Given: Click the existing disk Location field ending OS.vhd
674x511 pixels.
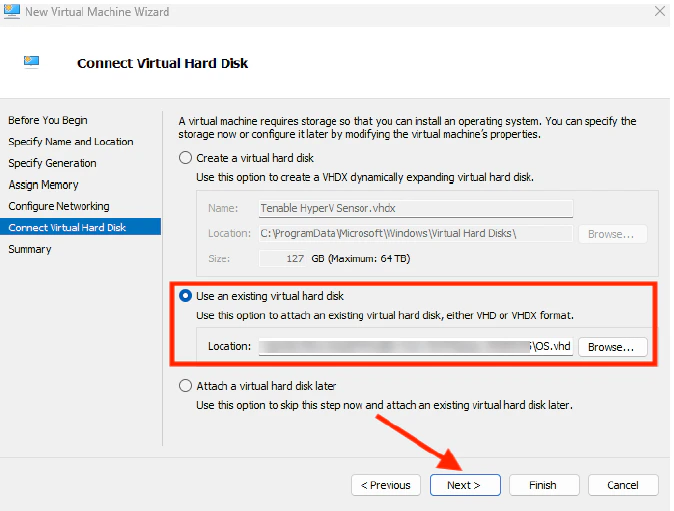Looking at the screenshot, I should [416, 346].
